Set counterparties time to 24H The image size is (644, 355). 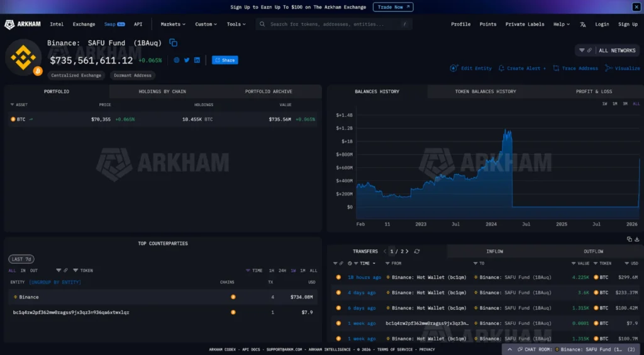click(x=282, y=270)
